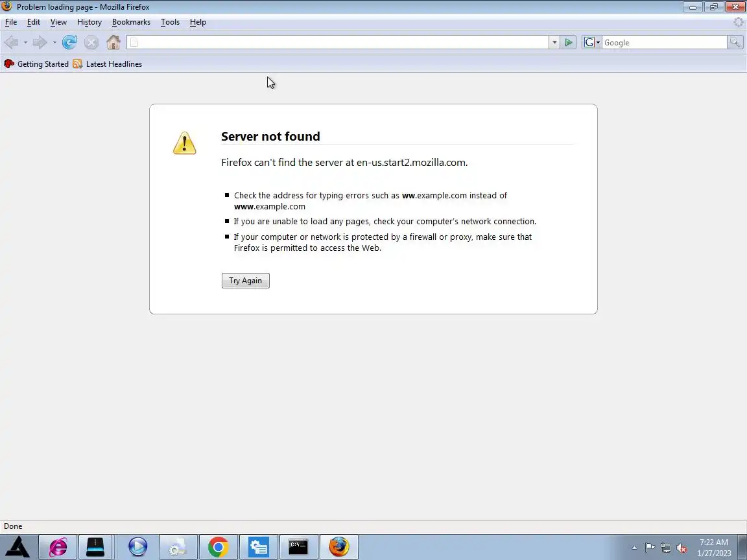Switch to the Firefox taskbar button
Image resolution: width=747 pixels, height=560 pixels.
coord(338,546)
